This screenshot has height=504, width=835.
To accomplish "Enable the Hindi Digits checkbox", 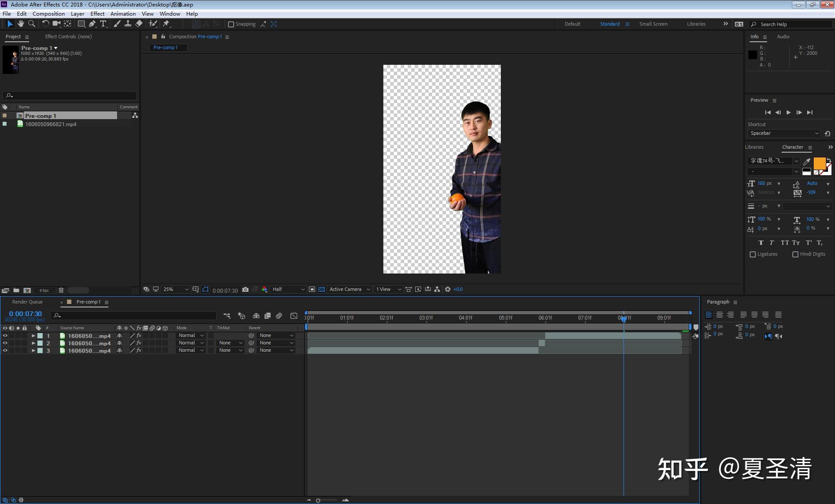I will (795, 254).
